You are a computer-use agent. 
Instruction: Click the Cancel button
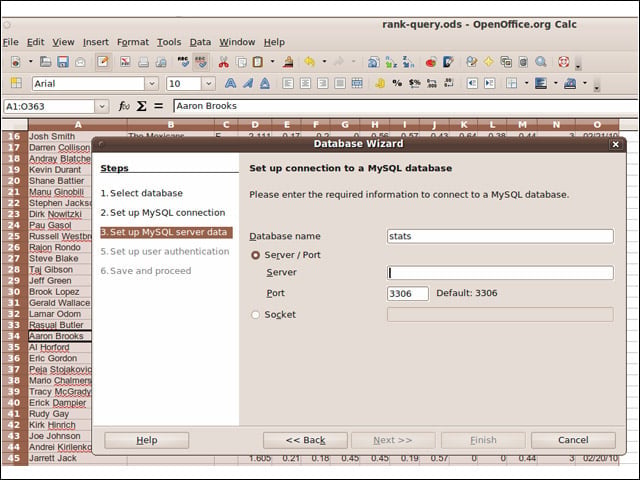[573, 440]
